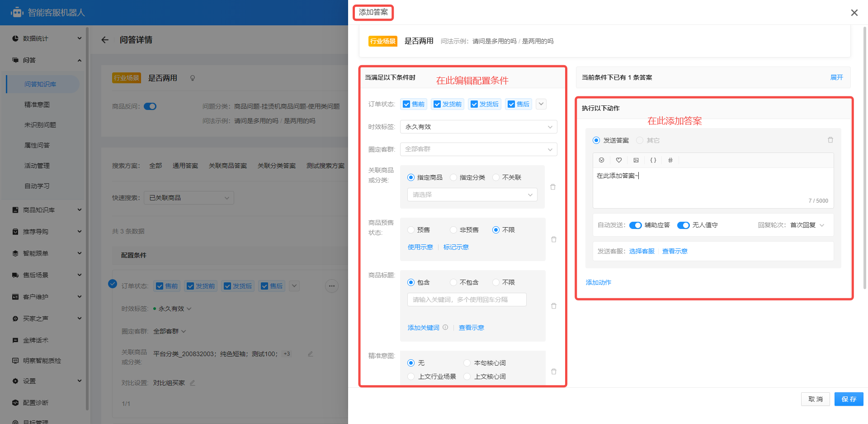Screen dimensions: 868x424
Task: Delete the 关联商品或分类 condition
Action: pyautogui.click(x=553, y=187)
